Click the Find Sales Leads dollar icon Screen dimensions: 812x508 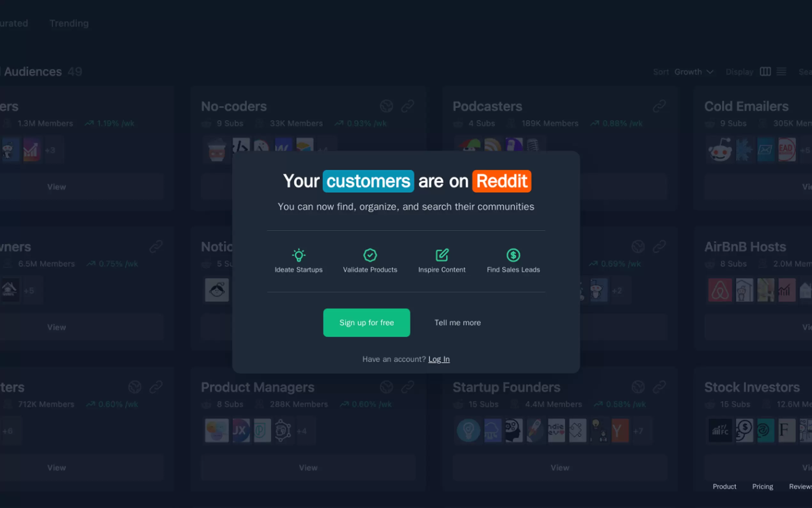(x=513, y=255)
